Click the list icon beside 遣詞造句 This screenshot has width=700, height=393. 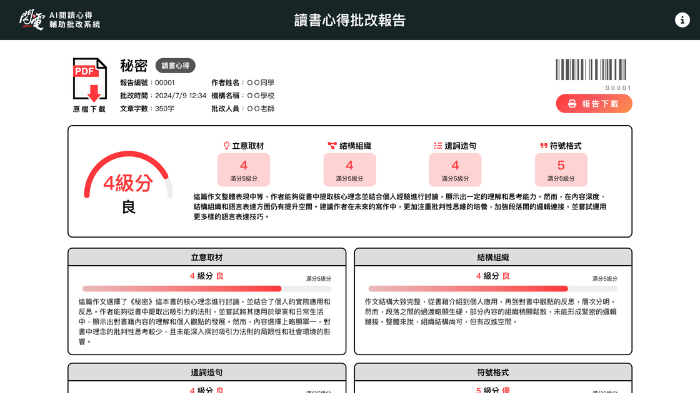coord(438,146)
